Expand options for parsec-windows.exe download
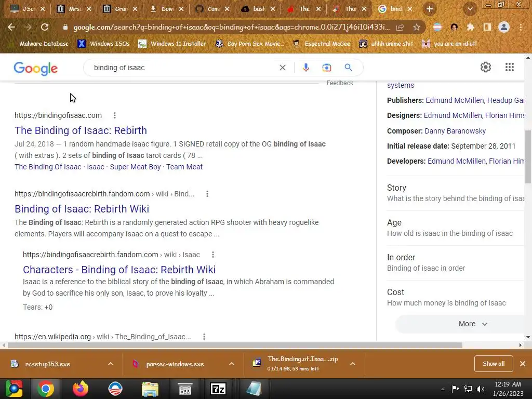The height and width of the screenshot is (399, 532). pos(231,364)
